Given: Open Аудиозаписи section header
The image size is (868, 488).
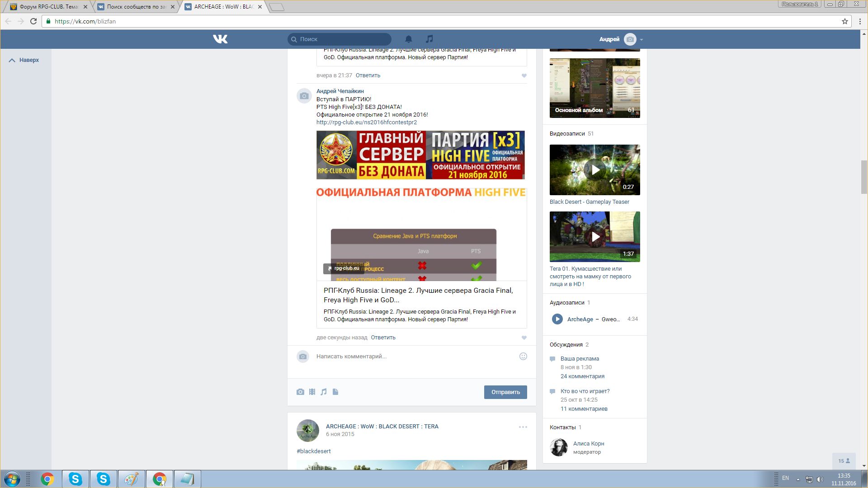Looking at the screenshot, I should pyautogui.click(x=567, y=303).
